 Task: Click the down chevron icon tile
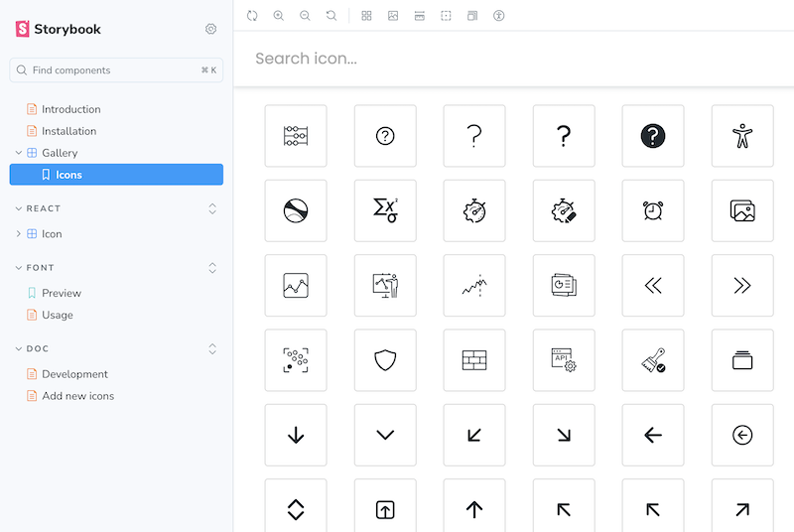coord(385,436)
